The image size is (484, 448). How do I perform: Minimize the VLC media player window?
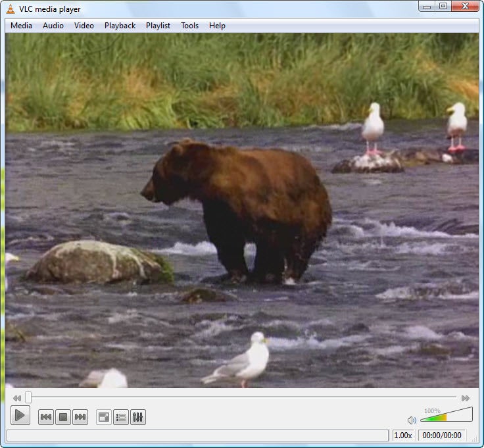(427, 6)
